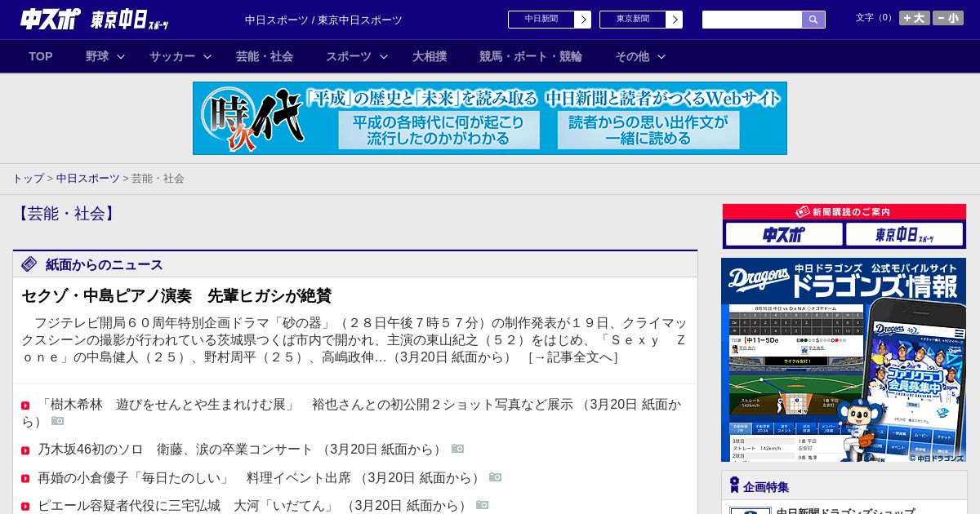Click the magnifier search button
The height and width of the screenshot is (514, 980).
pyautogui.click(x=813, y=20)
